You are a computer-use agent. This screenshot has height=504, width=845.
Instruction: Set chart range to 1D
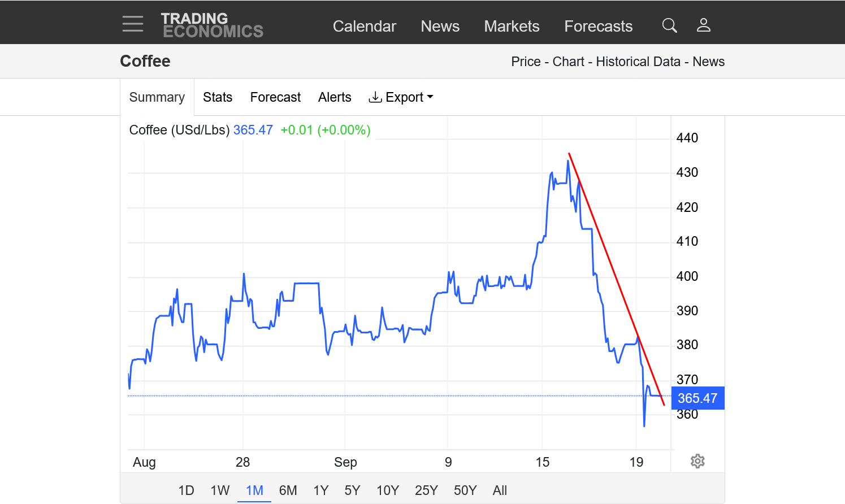186,490
